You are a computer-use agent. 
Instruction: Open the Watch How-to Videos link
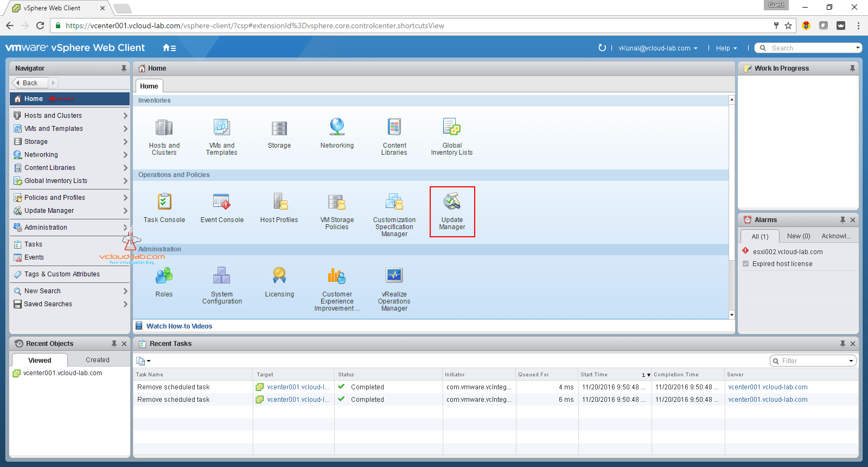tap(179, 326)
